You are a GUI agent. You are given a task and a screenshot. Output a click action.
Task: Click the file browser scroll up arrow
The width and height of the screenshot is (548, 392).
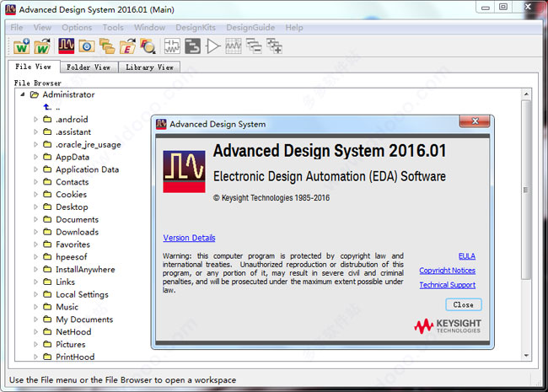[526, 94]
